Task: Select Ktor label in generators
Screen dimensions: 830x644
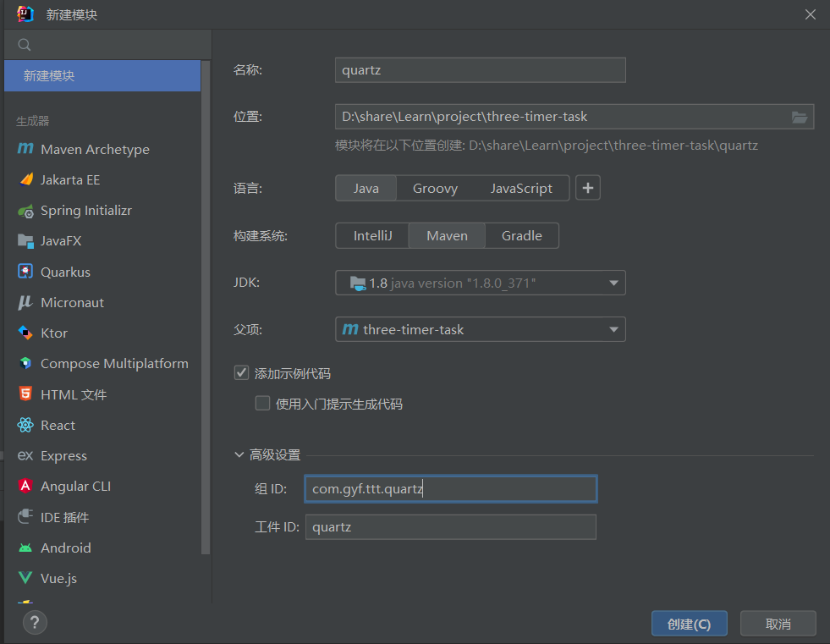Action: 54,333
